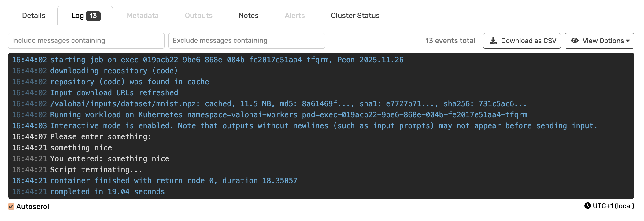Switch to the Details tab

[34, 16]
